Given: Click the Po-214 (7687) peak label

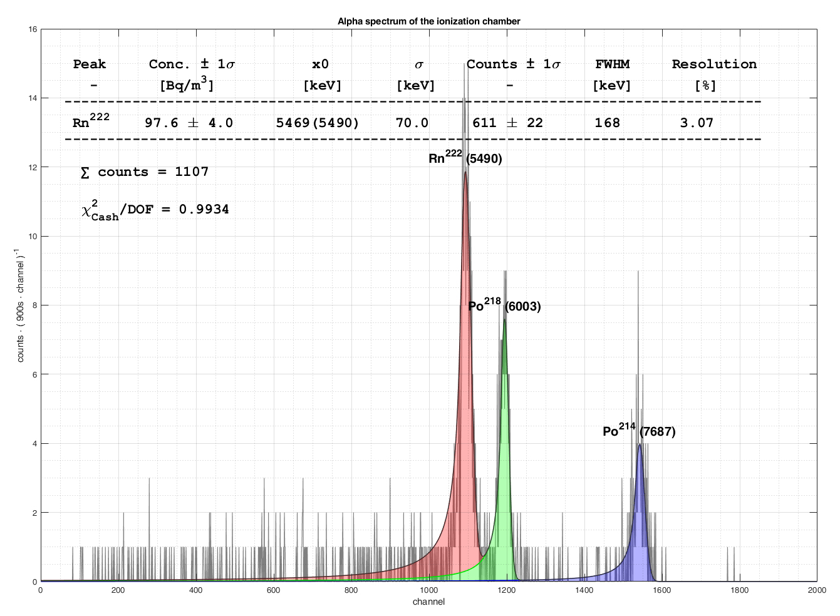Looking at the screenshot, I should coord(639,431).
